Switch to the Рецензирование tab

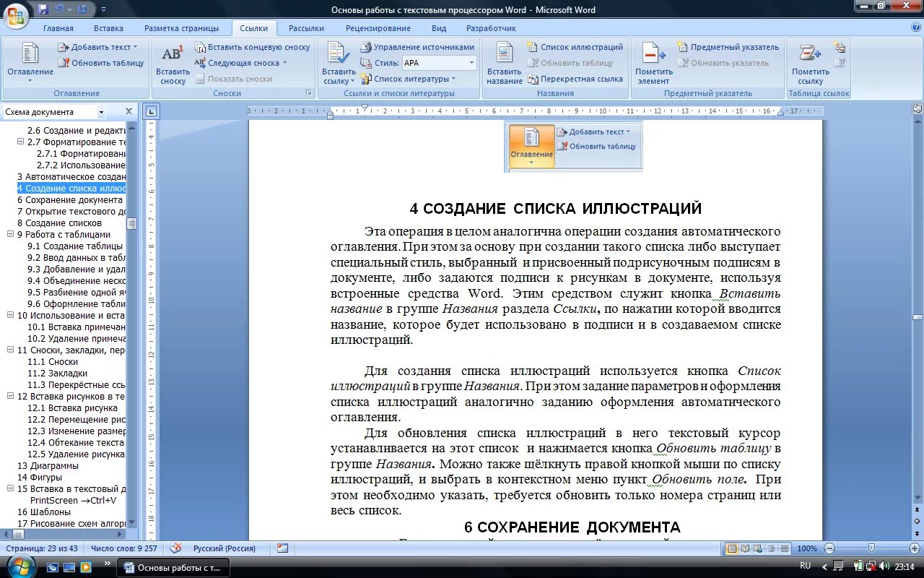pos(378,28)
